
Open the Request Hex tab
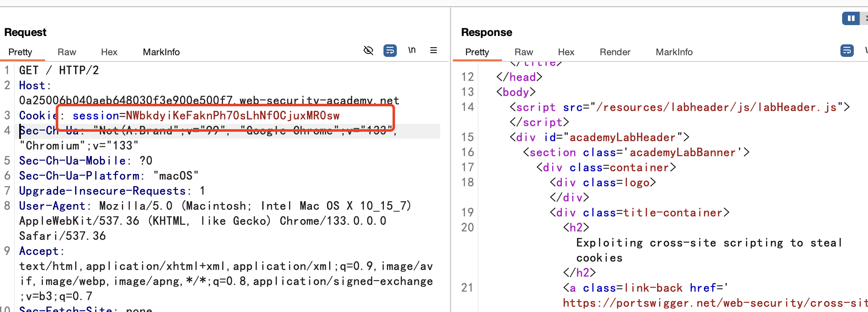109,52
